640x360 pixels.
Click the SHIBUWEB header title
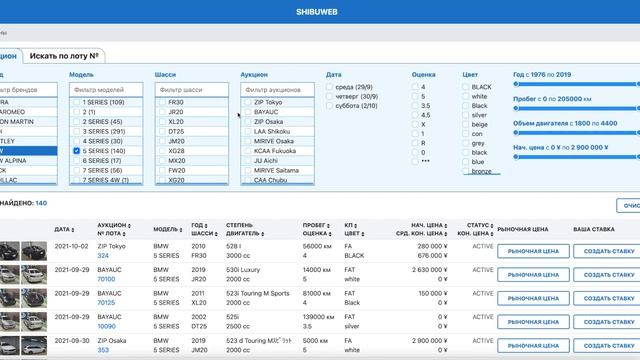tap(317, 12)
